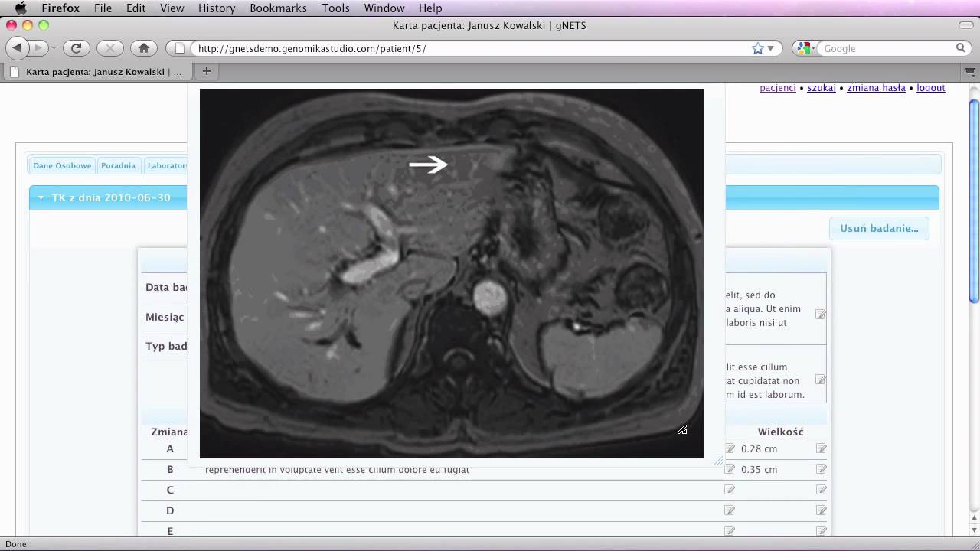
Task: Edit the size value 0.35 cm
Action: [x=821, y=469]
